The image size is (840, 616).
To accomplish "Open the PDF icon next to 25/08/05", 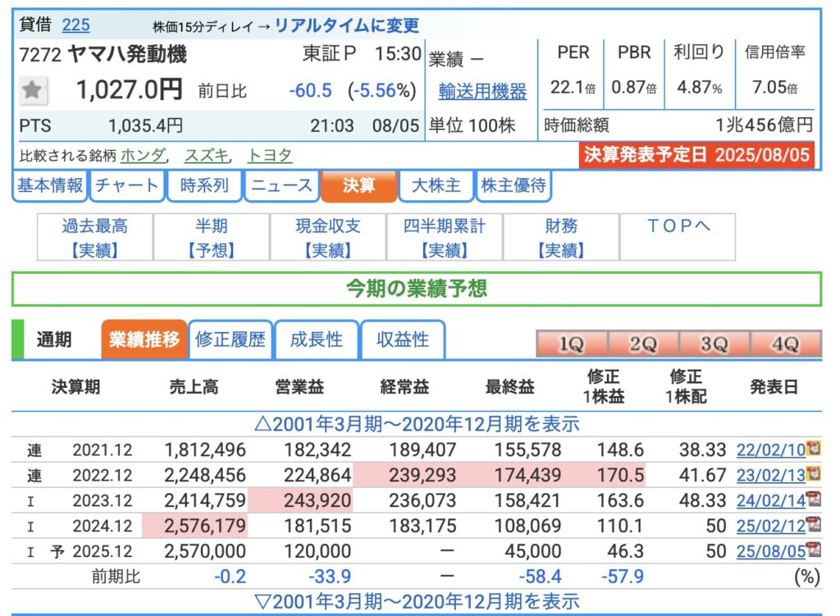I will pos(814,550).
